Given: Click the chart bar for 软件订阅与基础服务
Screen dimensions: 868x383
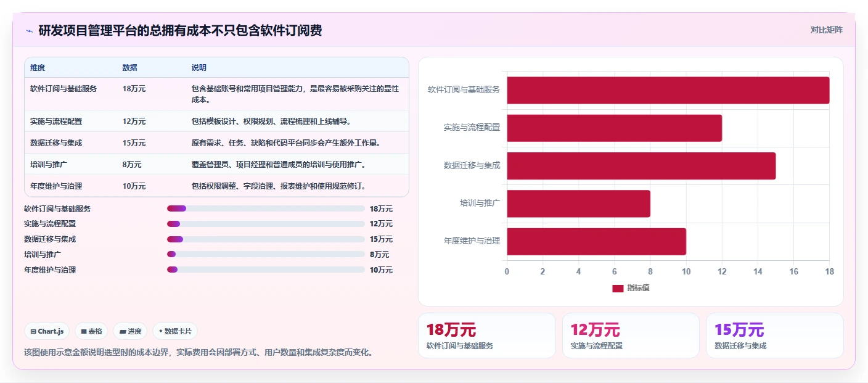Looking at the screenshot, I should pyautogui.click(x=668, y=90).
